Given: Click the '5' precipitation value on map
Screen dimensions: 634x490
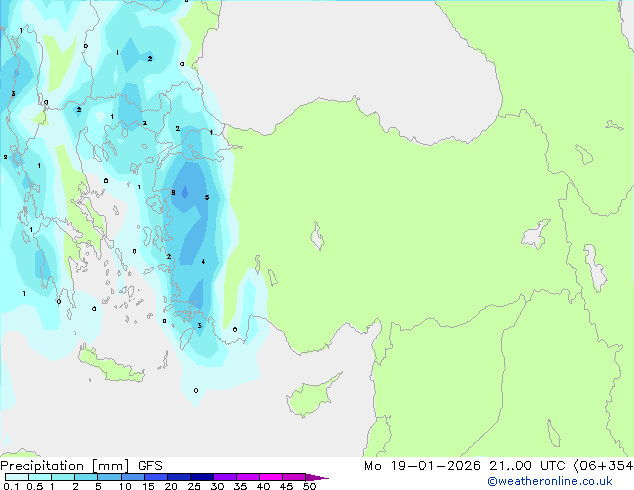Looking at the screenshot, I should point(207,197).
